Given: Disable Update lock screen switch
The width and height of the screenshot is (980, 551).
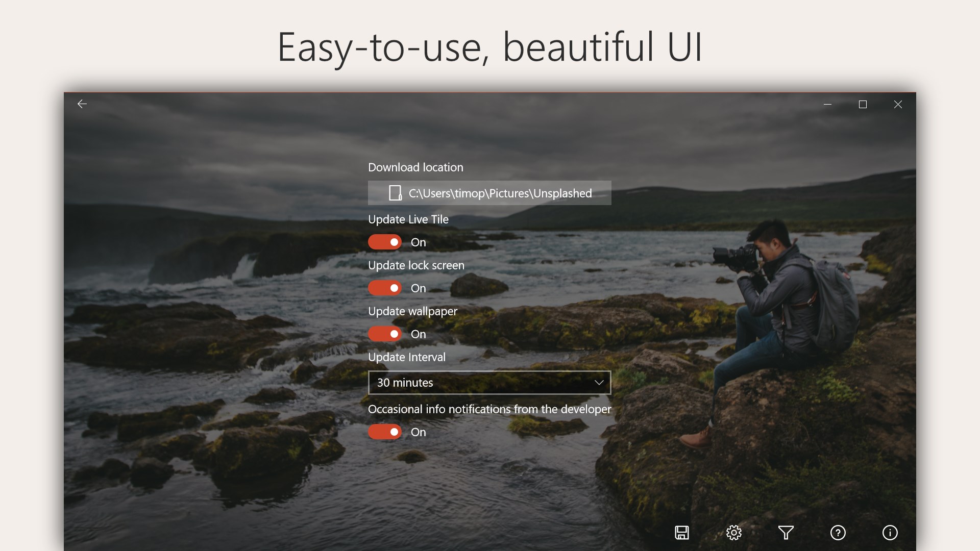Looking at the screenshot, I should 385,288.
